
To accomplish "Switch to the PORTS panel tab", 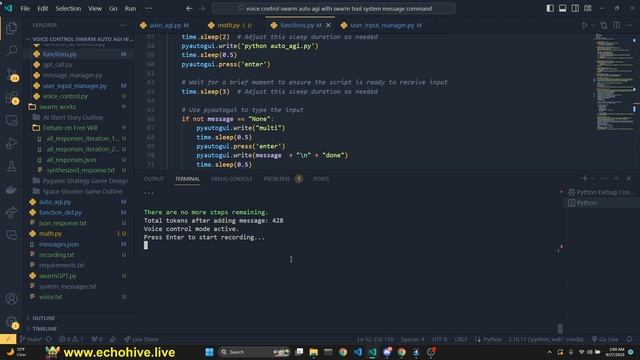I will coord(321,179).
